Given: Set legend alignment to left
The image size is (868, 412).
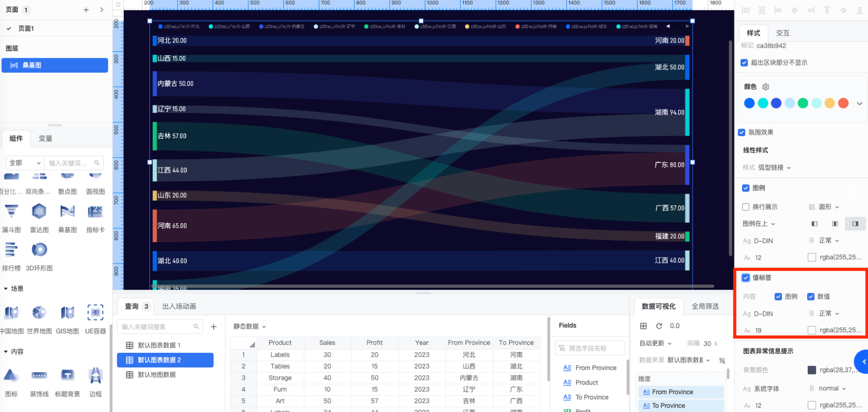Looking at the screenshot, I should coord(814,224).
